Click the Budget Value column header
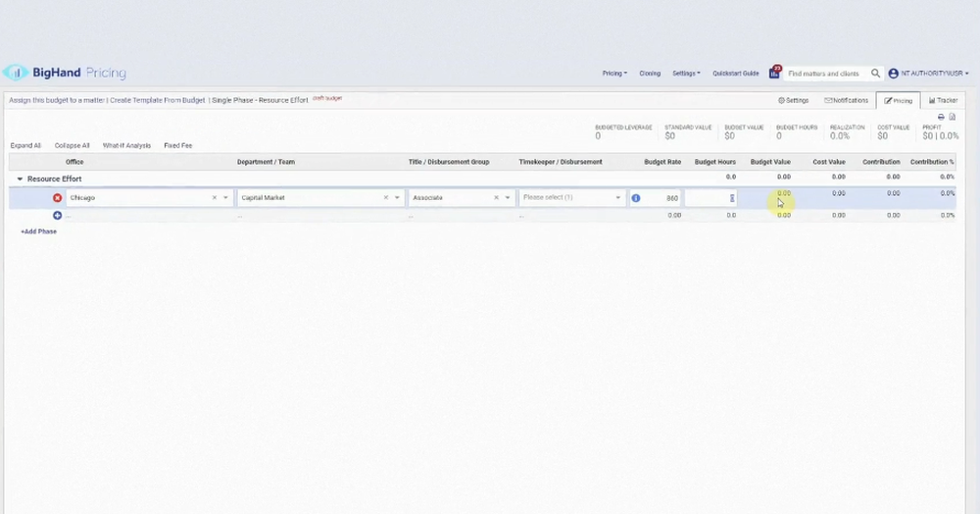 pyautogui.click(x=770, y=162)
